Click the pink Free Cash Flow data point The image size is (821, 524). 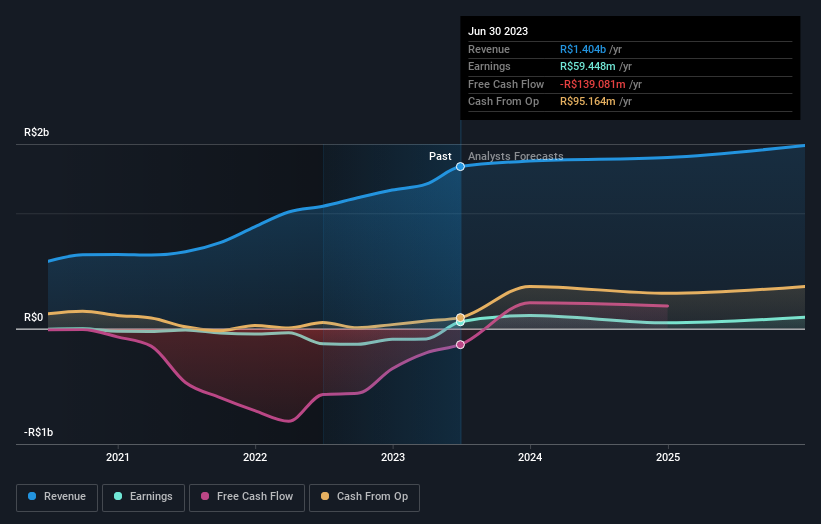click(460, 344)
